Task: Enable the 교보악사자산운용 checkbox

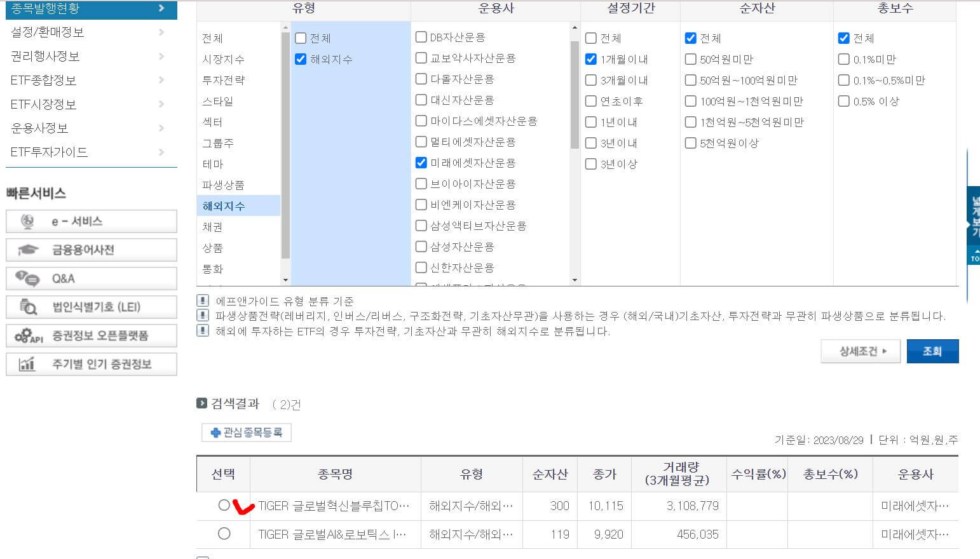Action: tap(421, 58)
